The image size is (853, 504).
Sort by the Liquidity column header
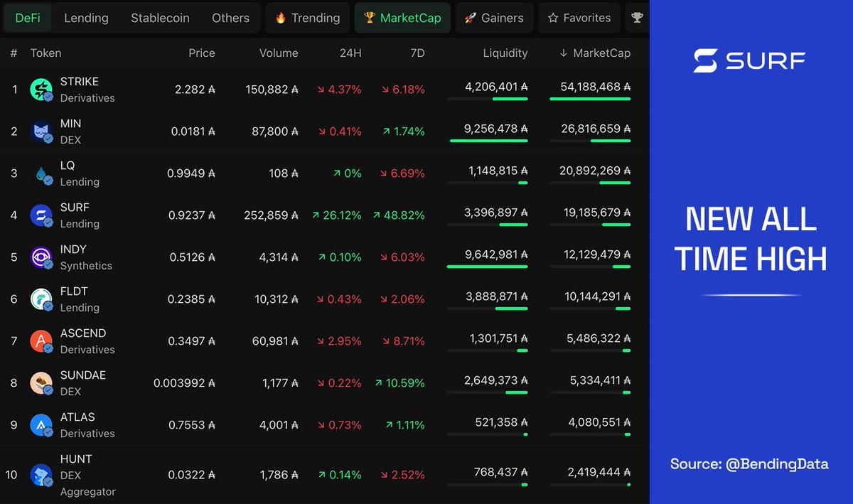505,53
